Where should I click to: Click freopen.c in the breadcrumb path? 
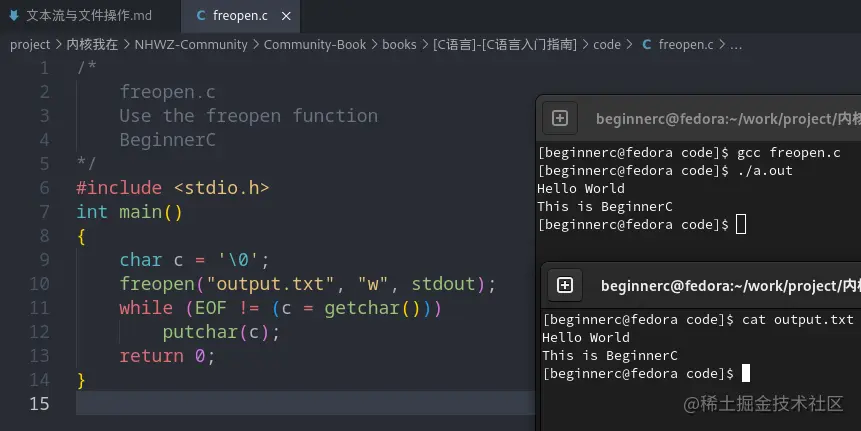click(x=686, y=45)
